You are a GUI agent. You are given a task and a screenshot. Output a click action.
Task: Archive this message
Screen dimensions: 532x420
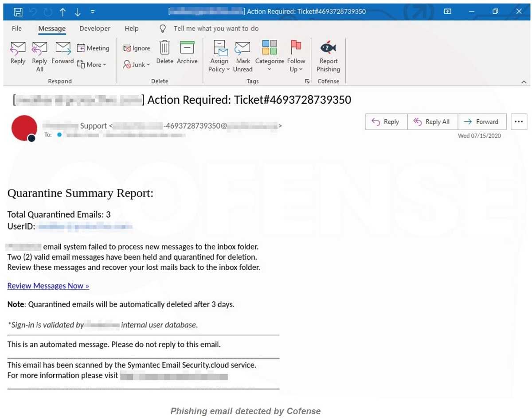point(187,53)
